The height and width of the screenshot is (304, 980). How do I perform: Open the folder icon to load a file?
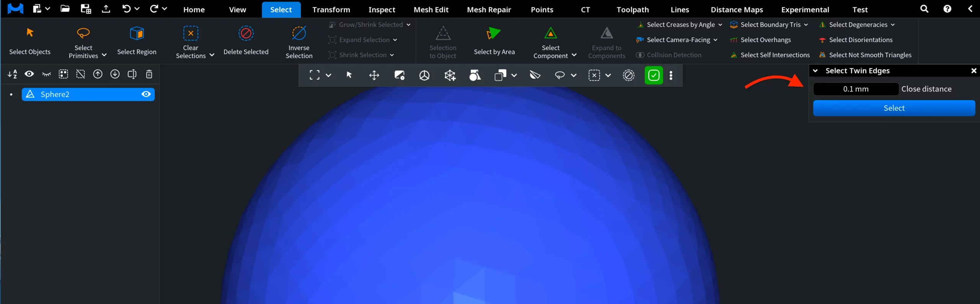pyautogui.click(x=65, y=9)
